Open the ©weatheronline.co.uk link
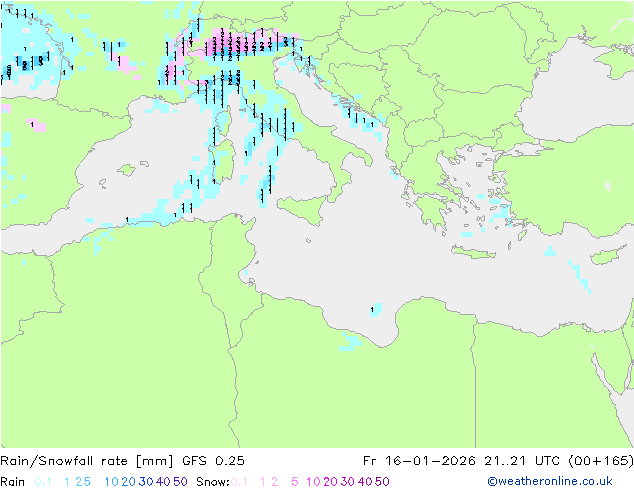Image resolution: width=634 pixels, height=490 pixels. [x=550, y=481]
